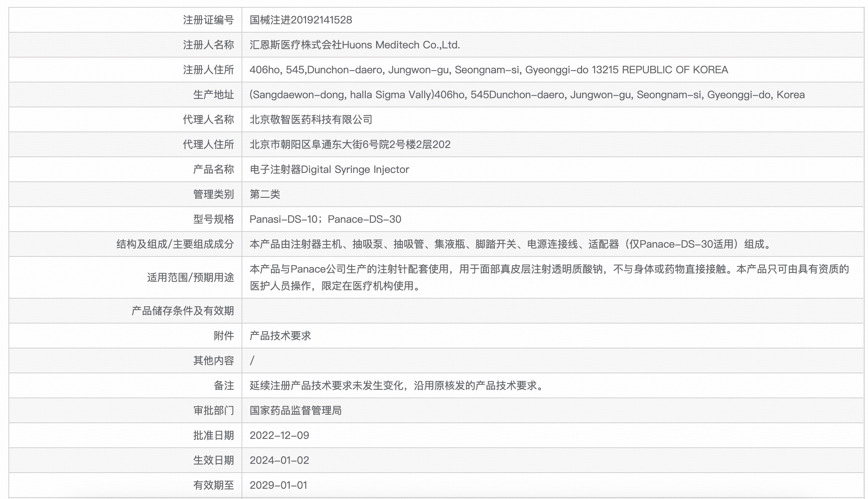Click the slash value beside 其他内容
The height and width of the screenshot is (499, 868).
(x=252, y=361)
